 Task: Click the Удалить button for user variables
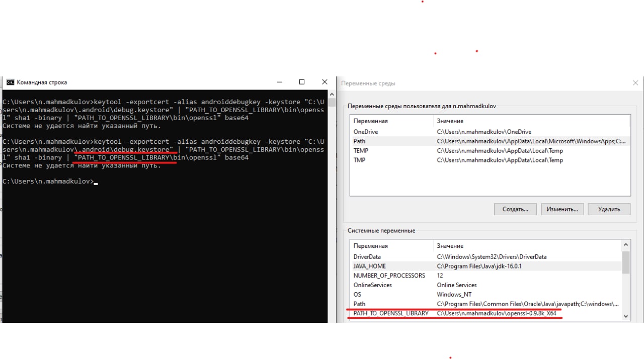coord(609,209)
